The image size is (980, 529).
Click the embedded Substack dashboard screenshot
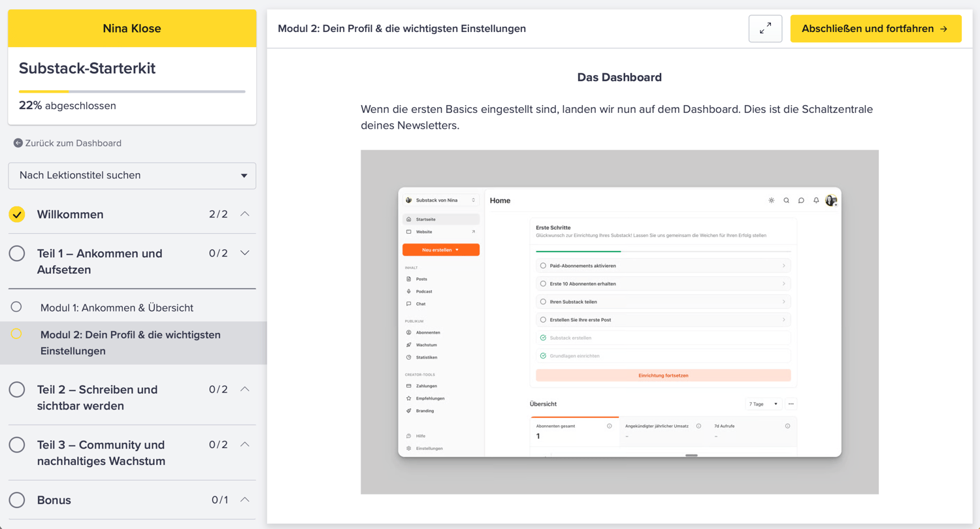click(619, 322)
